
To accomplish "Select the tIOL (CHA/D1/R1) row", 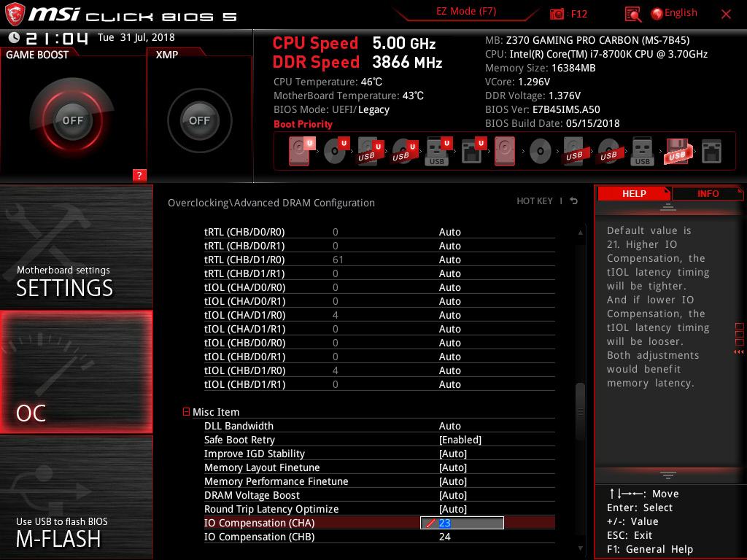I will [x=379, y=329].
